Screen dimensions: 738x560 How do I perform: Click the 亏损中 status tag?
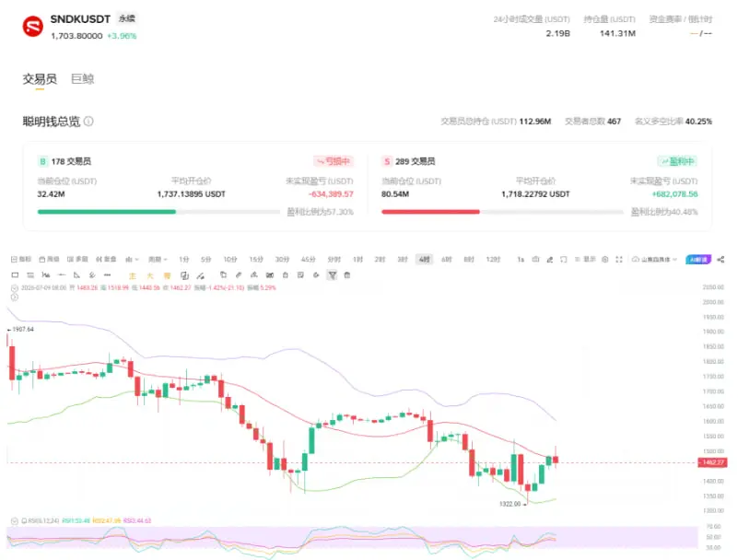(334, 161)
